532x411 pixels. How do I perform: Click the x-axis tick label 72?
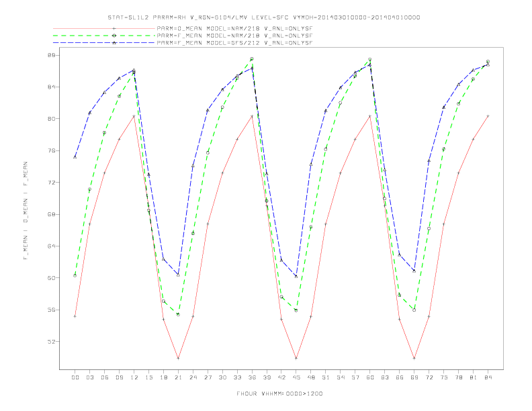(x=429, y=377)
